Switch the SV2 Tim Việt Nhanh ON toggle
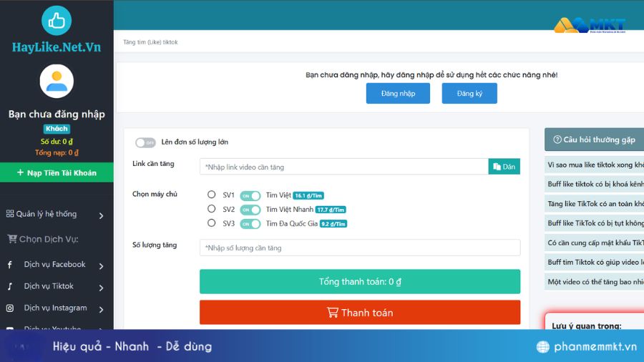 point(250,210)
